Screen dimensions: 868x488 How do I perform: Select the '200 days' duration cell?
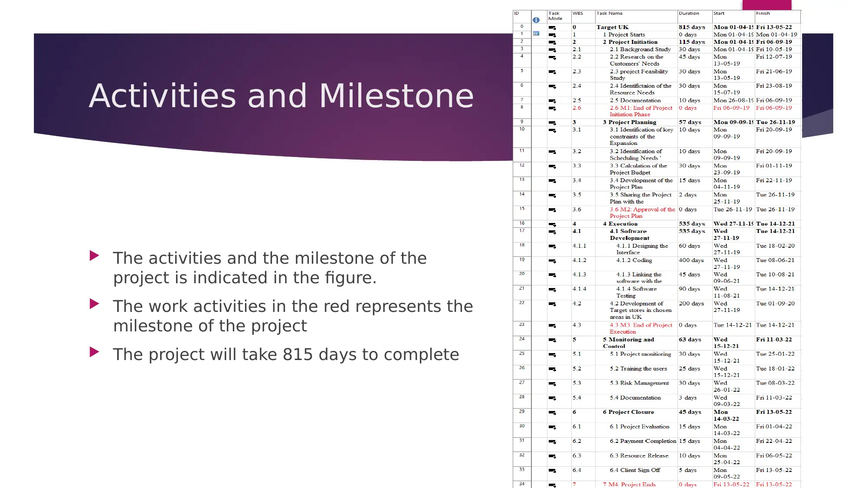[x=694, y=310]
